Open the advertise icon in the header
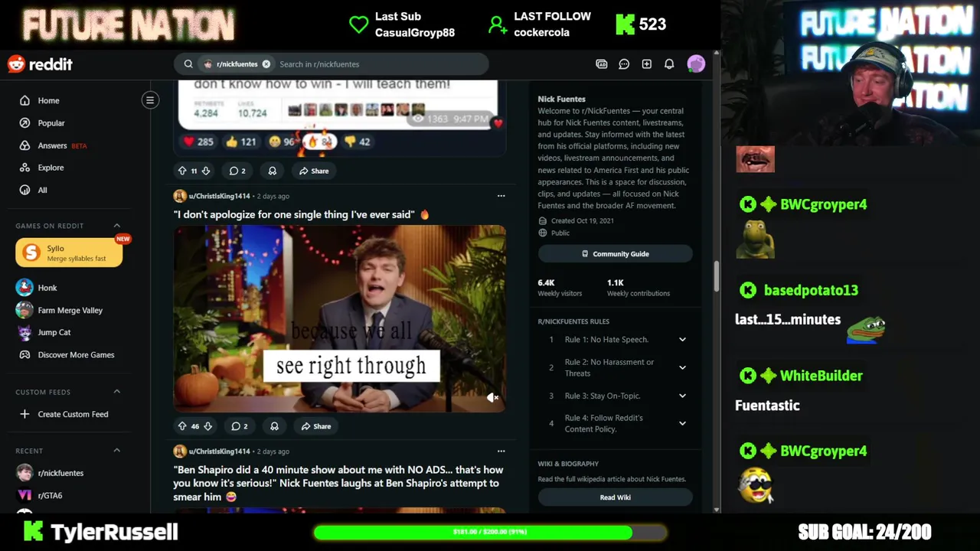This screenshot has width=980, height=551. click(x=602, y=64)
